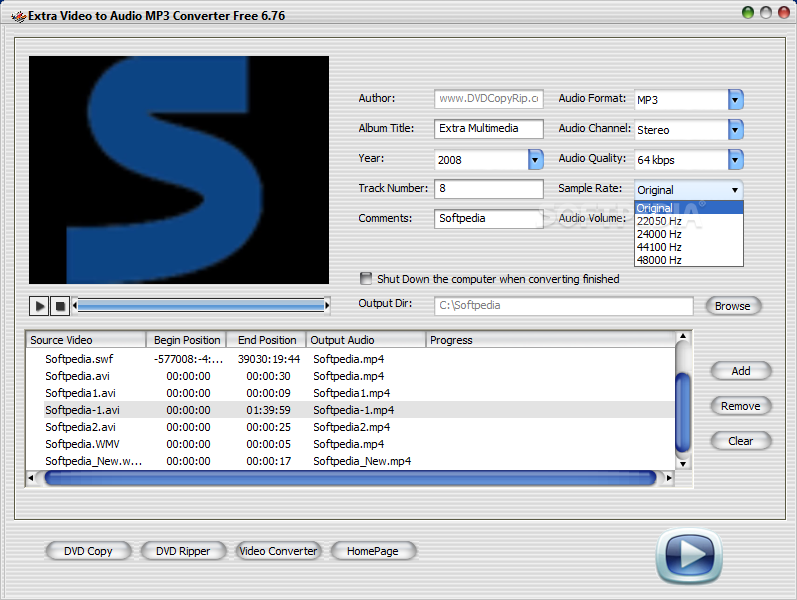Image resolution: width=797 pixels, height=600 pixels.
Task: Click the video preview pane
Action: (179, 170)
